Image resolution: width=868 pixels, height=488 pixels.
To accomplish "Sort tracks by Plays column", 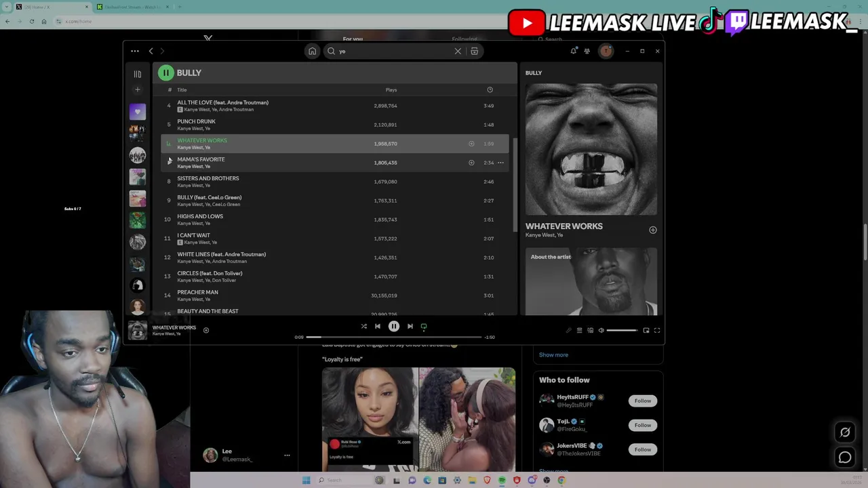I will pyautogui.click(x=391, y=89).
